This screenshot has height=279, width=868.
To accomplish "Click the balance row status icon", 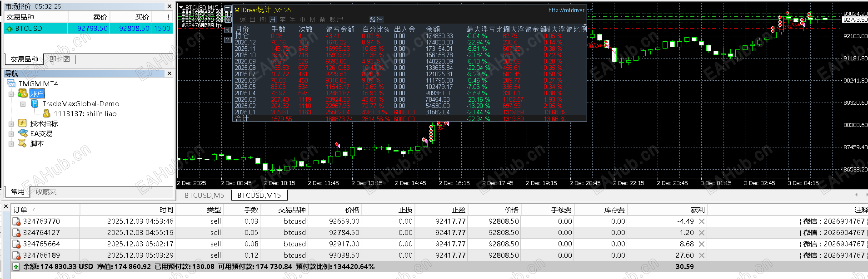I will [16, 267].
